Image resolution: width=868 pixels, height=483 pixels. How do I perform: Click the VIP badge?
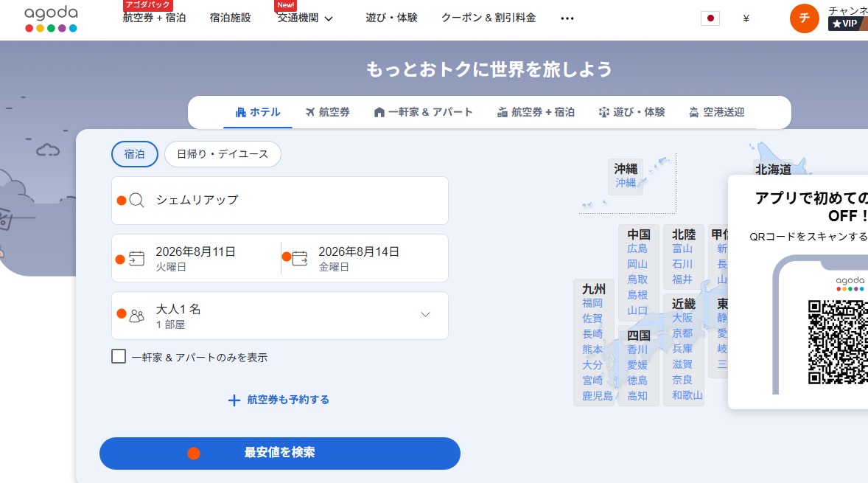pos(847,24)
